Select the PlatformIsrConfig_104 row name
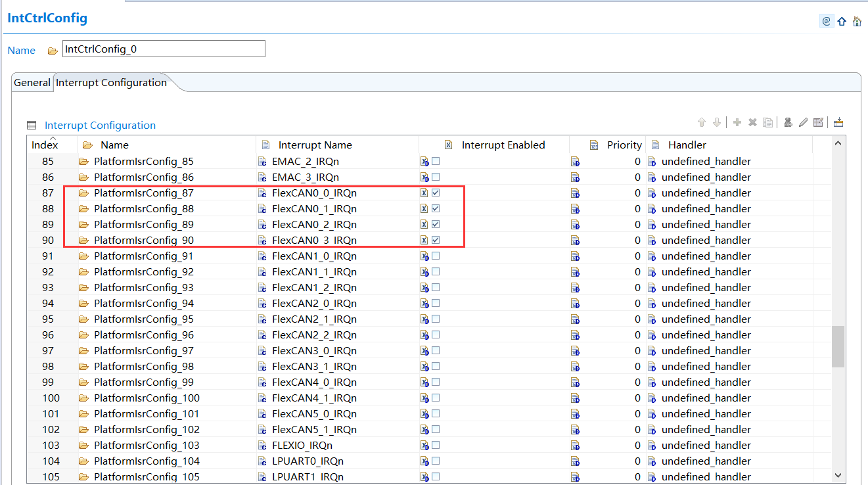The image size is (868, 485). point(147,461)
